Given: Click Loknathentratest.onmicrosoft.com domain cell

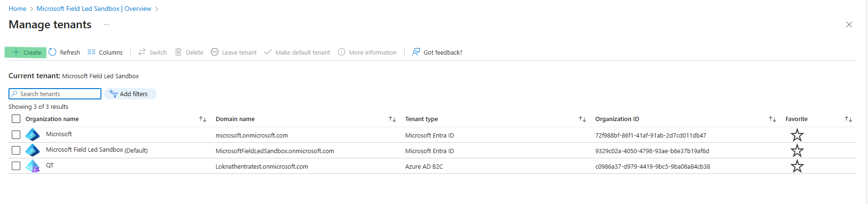Looking at the screenshot, I should tap(262, 166).
